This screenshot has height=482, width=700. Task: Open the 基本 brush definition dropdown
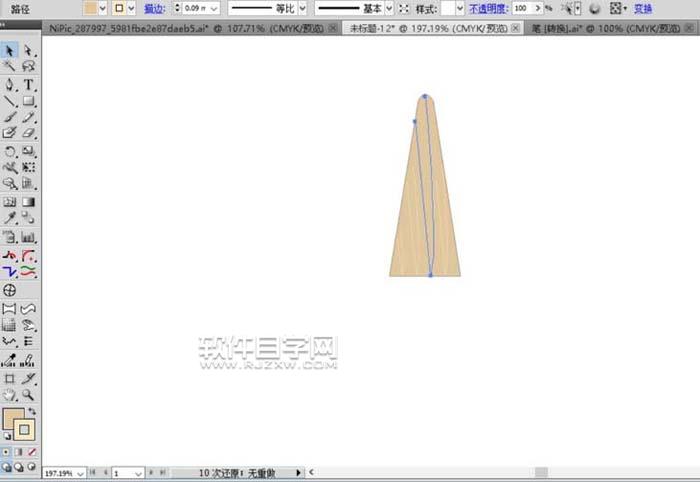pos(389,8)
